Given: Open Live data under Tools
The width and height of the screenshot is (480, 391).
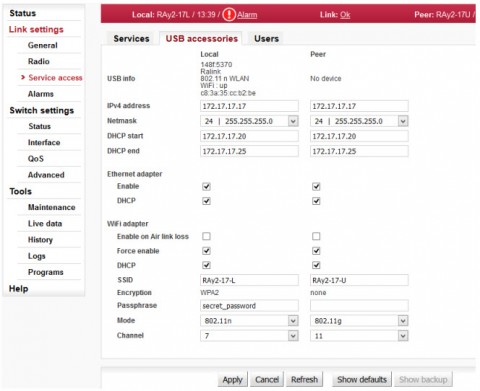Looking at the screenshot, I should 45,223.
